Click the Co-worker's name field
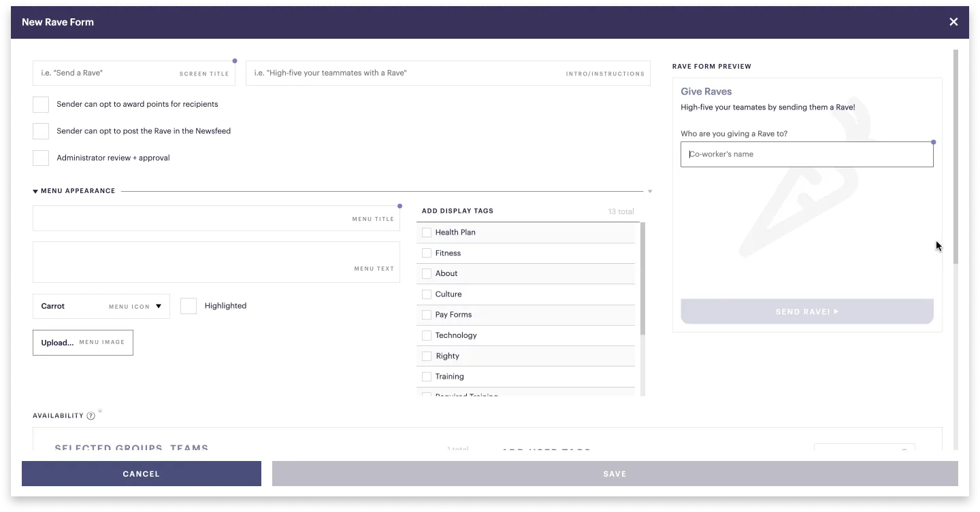 tap(807, 154)
